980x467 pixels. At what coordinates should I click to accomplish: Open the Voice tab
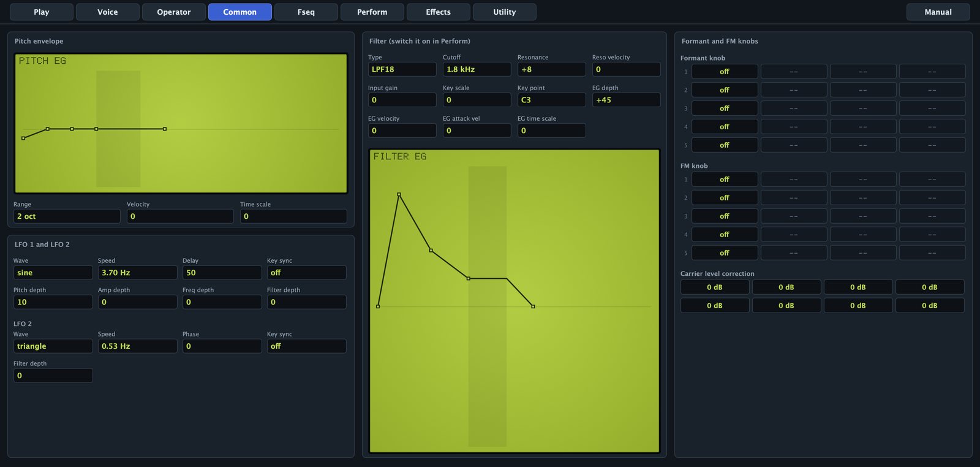(x=108, y=12)
